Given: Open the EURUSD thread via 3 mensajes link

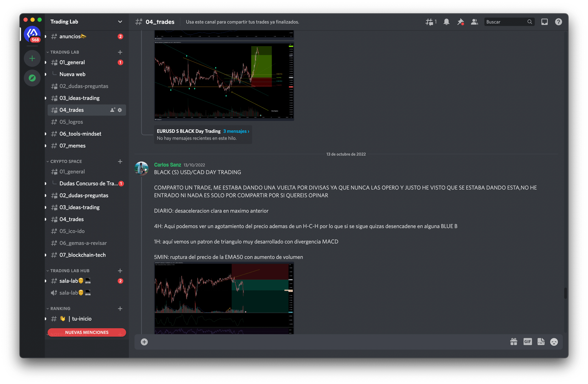Looking at the screenshot, I should coord(236,131).
